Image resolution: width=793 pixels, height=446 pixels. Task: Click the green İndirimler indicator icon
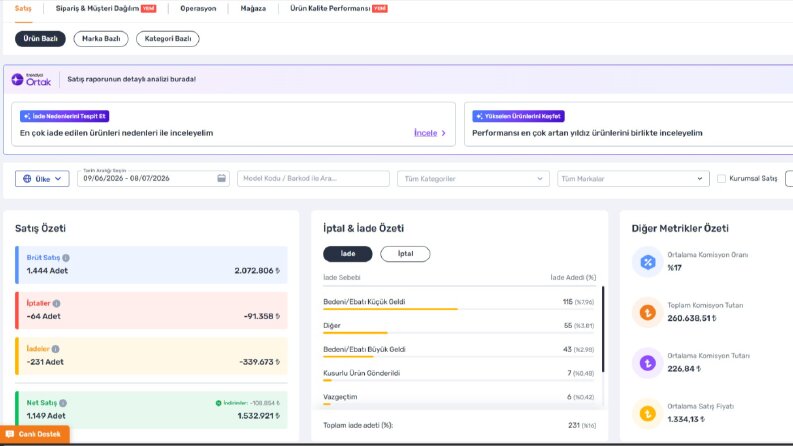(218, 403)
